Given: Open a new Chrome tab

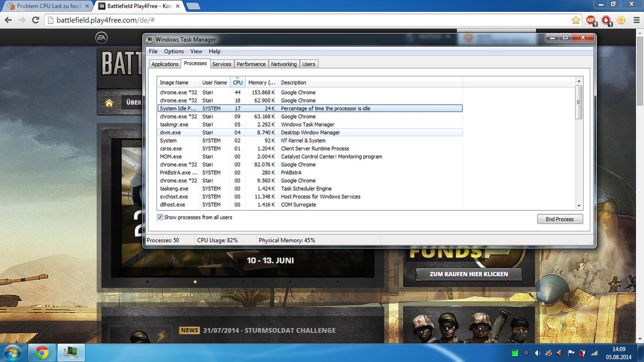Looking at the screenshot, I should click(193, 6).
